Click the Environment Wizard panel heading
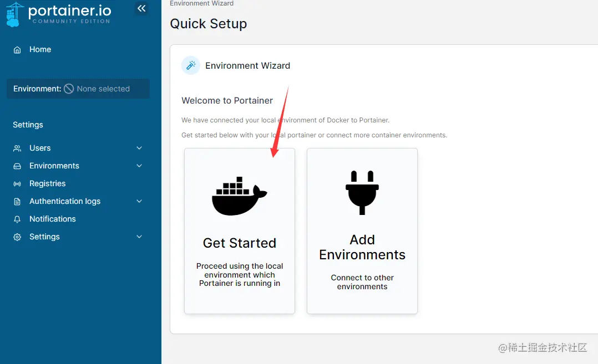598x364 pixels. (x=248, y=66)
